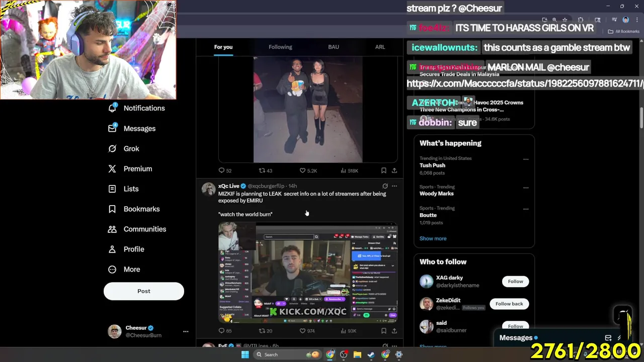Like the photo post with 5.2K likes
Image resolution: width=644 pixels, height=362 pixels.
(308, 170)
